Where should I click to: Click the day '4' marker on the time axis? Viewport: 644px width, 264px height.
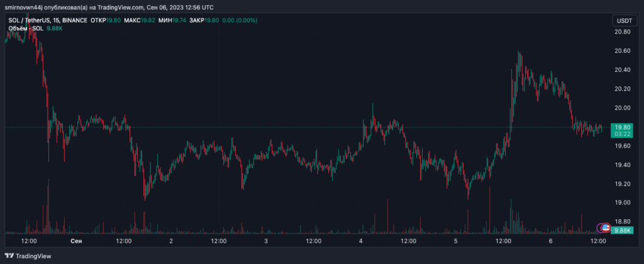point(361,241)
